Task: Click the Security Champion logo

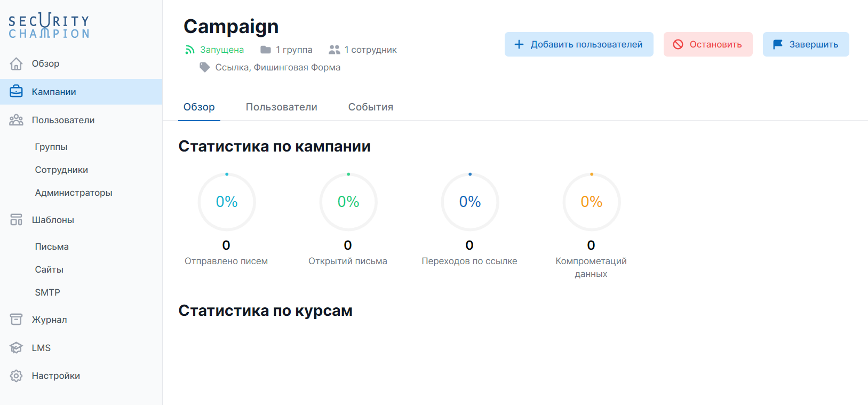Action: click(x=49, y=26)
